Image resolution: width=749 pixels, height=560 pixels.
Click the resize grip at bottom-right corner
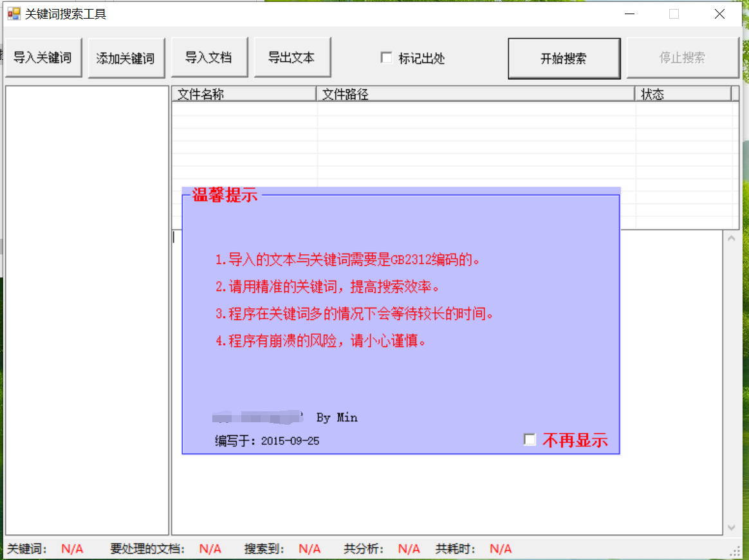coord(735,552)
